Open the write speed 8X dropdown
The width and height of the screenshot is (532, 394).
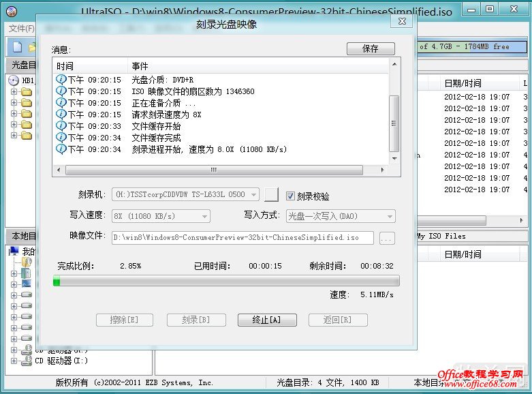tap(161, 216)
